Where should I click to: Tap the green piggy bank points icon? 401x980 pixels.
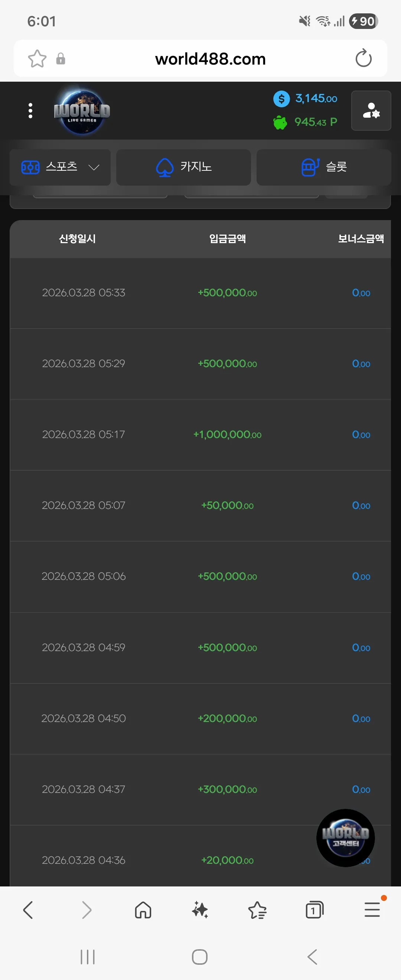click(x=280, y=122)
